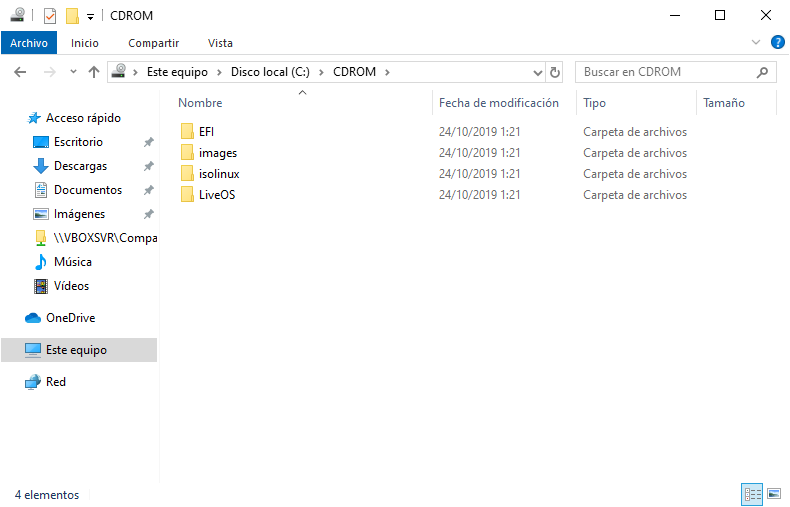Click the Properties icon in quick access toolbar
790x507 pixels.
click(x=50, y=15)
